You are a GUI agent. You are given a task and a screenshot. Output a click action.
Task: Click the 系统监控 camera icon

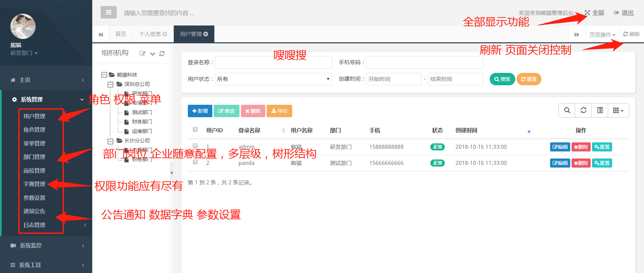pyautogui.click(x=13, y=245)
